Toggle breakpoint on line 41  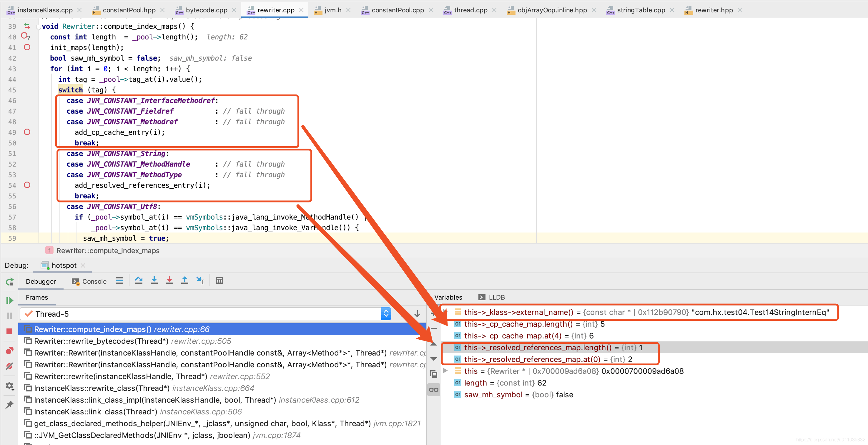[x=27, y=47]
